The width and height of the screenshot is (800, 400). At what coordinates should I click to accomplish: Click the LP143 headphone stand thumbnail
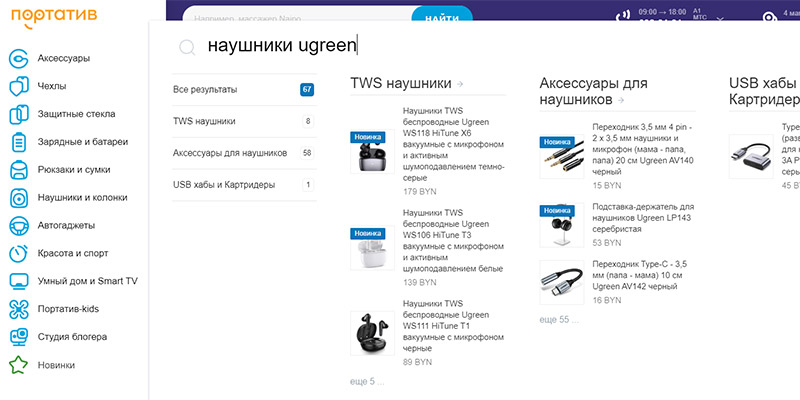(562, 225)
